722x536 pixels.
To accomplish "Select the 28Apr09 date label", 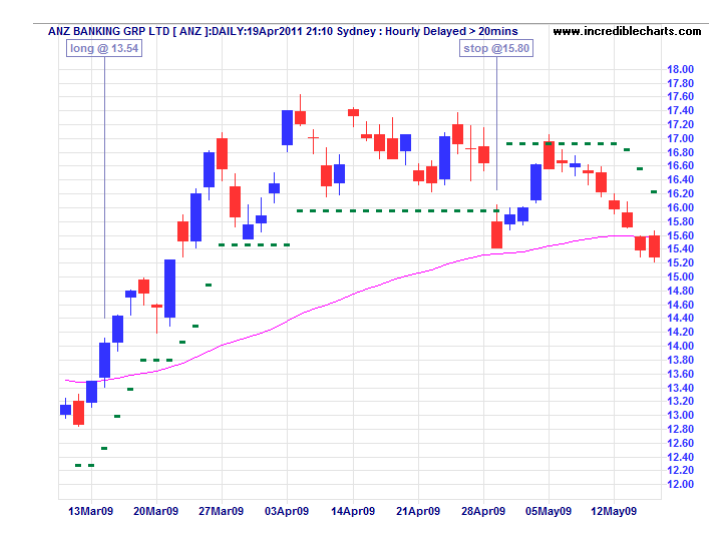I will click(x=483, y=511).
